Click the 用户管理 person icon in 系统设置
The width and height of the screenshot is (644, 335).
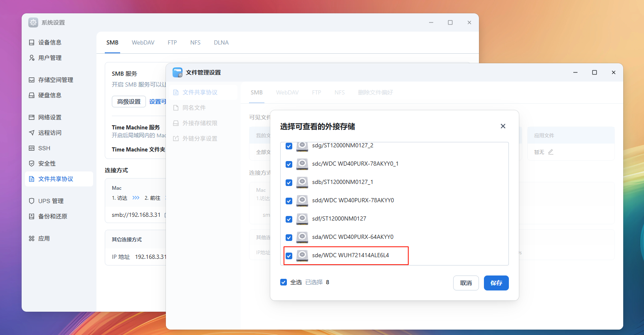pos(32,58)
